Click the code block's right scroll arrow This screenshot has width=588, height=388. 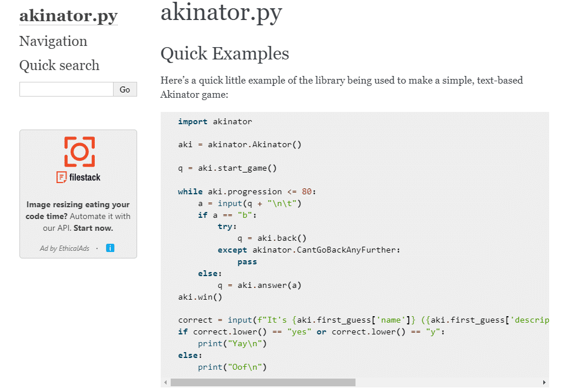pyautogui.click(x=544, y=383)
